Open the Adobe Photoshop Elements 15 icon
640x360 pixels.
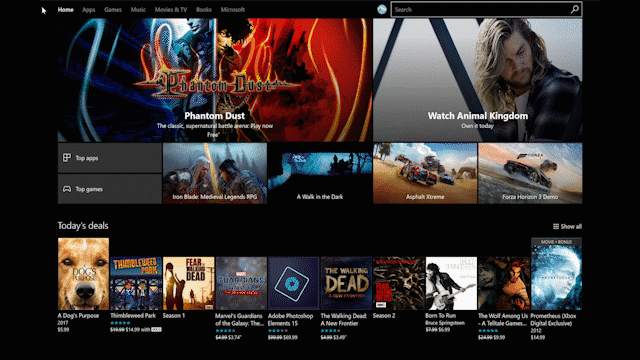pos(293,283)
